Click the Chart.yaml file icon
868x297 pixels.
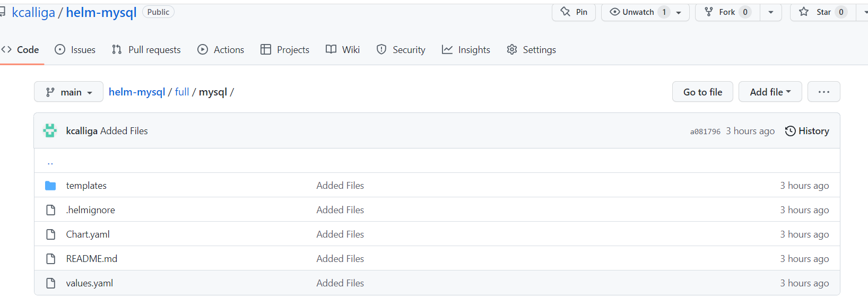pyautogui.click(x=50, y=234)
